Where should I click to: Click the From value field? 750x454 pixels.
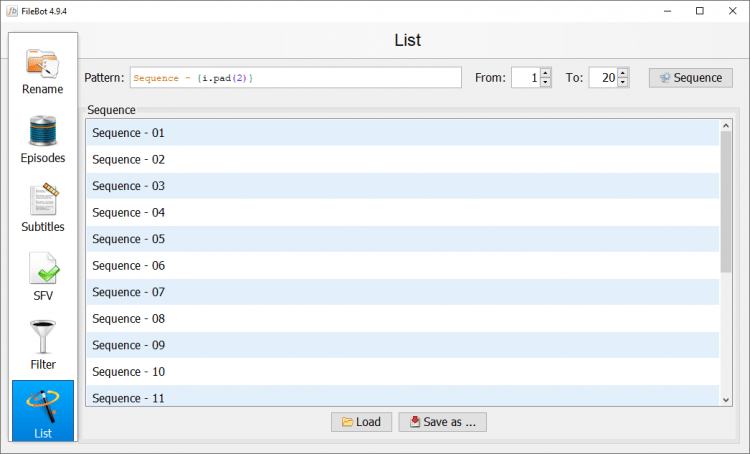pyautogui.click(x=525, y=78)
